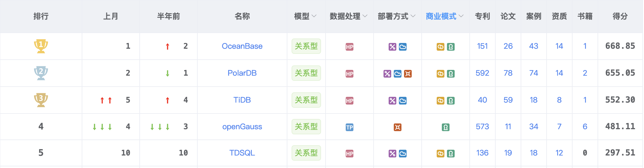Click the 关系型 tag in the TiDB row
This screenshot has height=168, width=644.
[306, 100]
